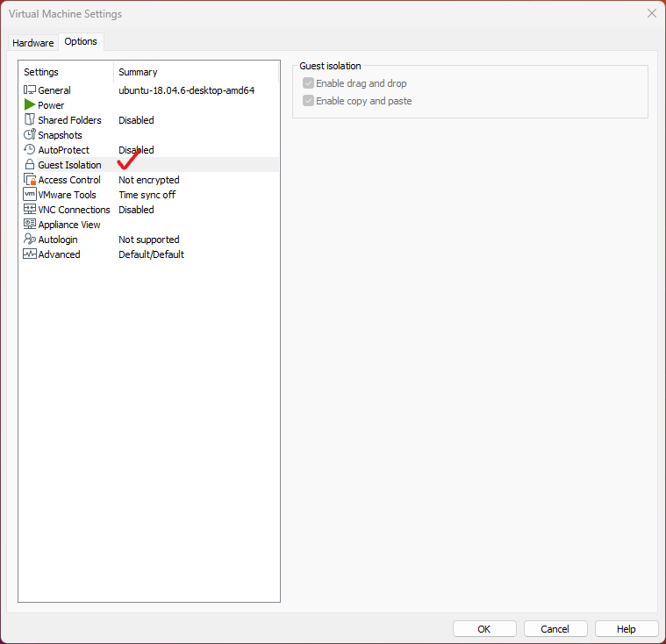Click the Shared Folders icon
Image resolution: width=666 pixels, height=644 pixels.
(29, 120)
